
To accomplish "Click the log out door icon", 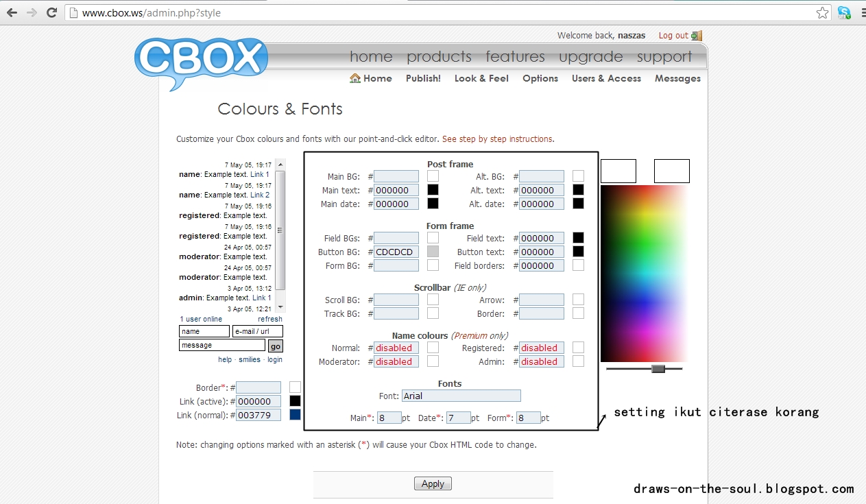I will click(697, 36).
